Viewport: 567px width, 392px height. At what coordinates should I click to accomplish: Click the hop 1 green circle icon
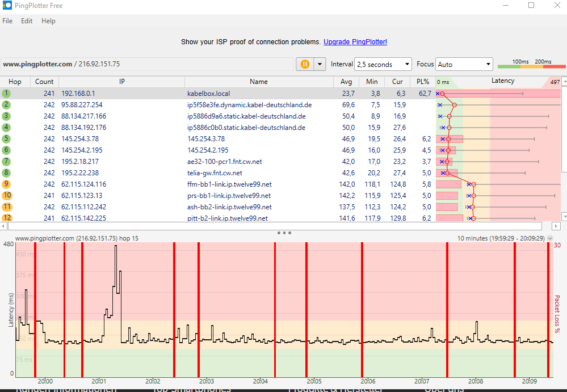tap(6, 93)
